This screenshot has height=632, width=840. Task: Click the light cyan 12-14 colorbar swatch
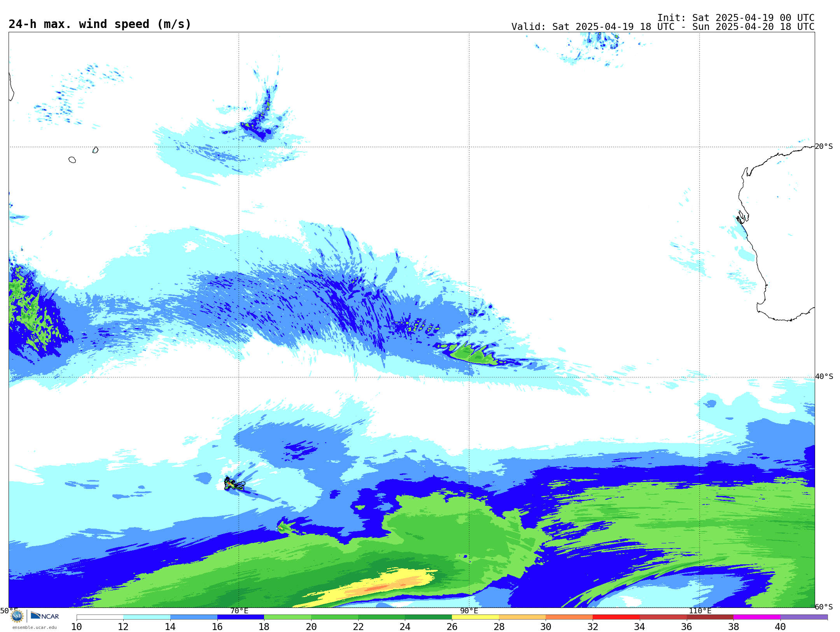(147, 617)
